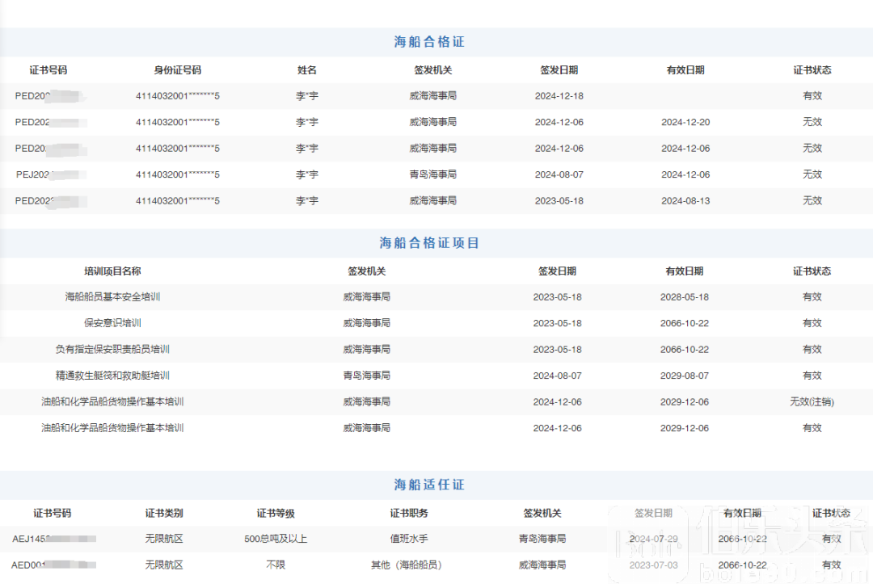Image resolution: width=873 pixels, height=588 pixels.
Task: Click 威海海事局 in the 其他（海船船员）row
Action: point(542,565)
